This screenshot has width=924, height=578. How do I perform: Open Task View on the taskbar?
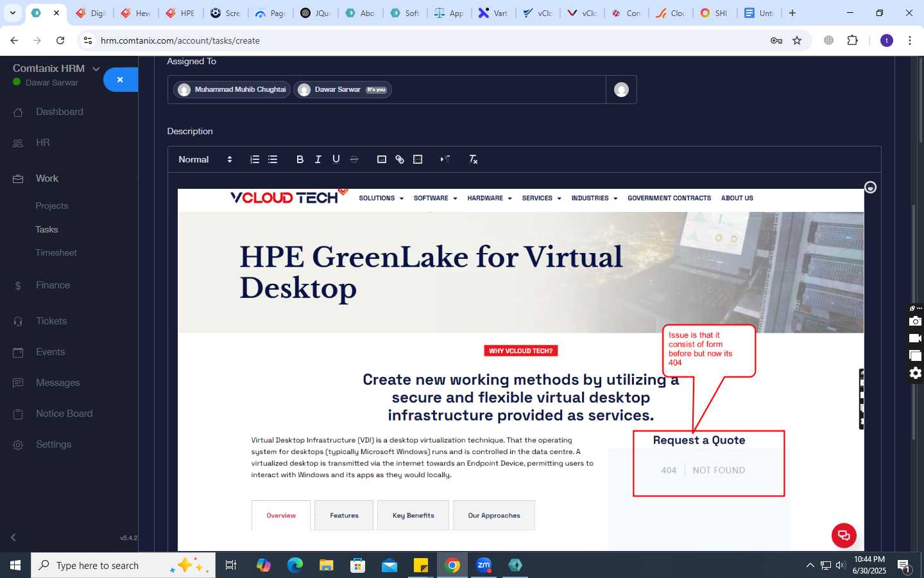click(x=231, y=565)
